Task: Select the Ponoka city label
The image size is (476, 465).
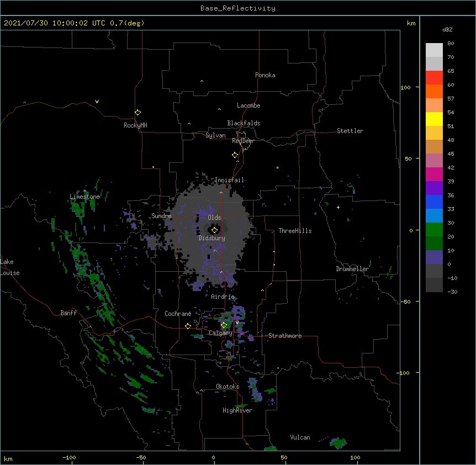Action: (265, 75)
